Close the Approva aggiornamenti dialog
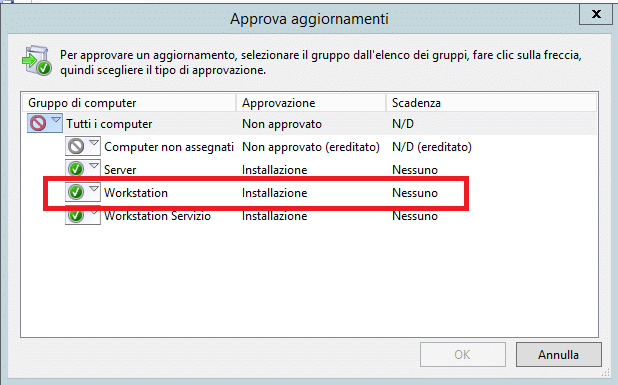Screen dimensions: 618x385 pyautogui.click(x=596, y=14)
